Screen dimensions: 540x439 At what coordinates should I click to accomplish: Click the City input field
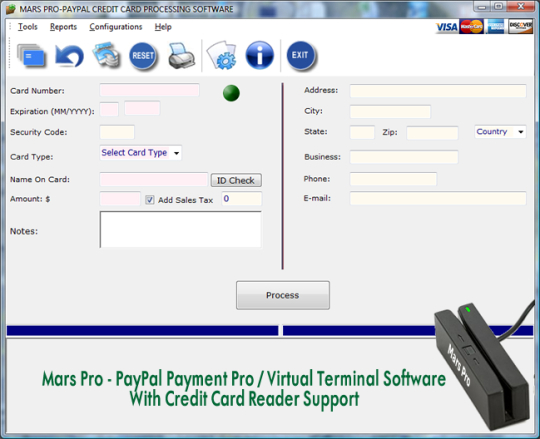tap(390, 112)
